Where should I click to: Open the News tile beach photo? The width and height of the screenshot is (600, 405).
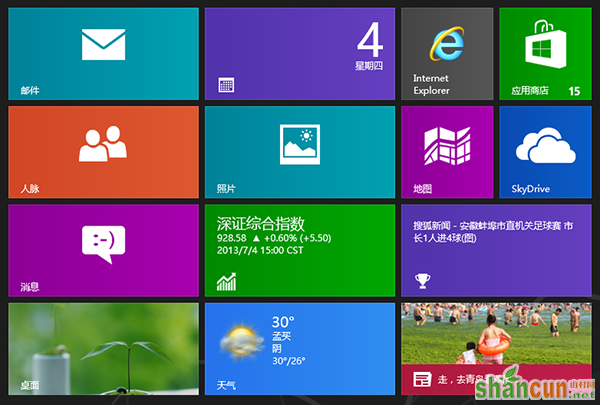point(496,333)
